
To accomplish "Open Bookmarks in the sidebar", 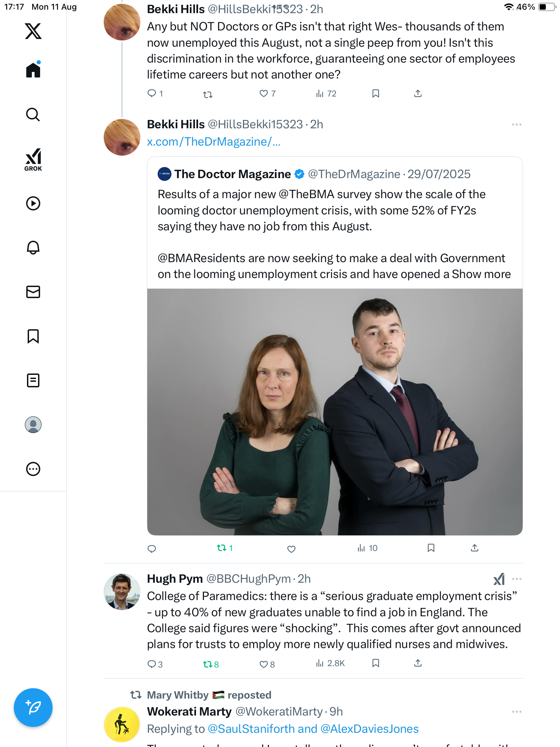I will [x=33, y=336].
